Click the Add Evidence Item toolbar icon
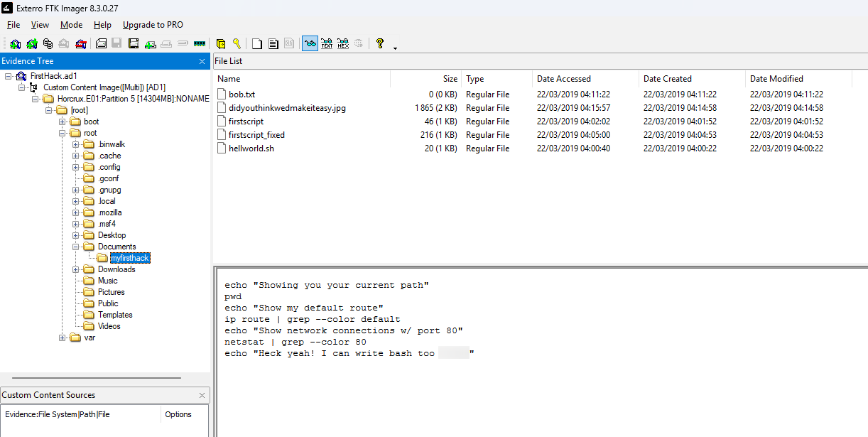The width and height of the screenshot is (868, 437). pos(15,43)
